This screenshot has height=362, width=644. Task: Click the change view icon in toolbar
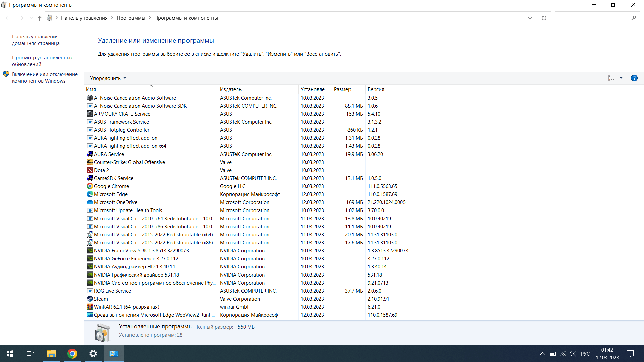(611, 78)
